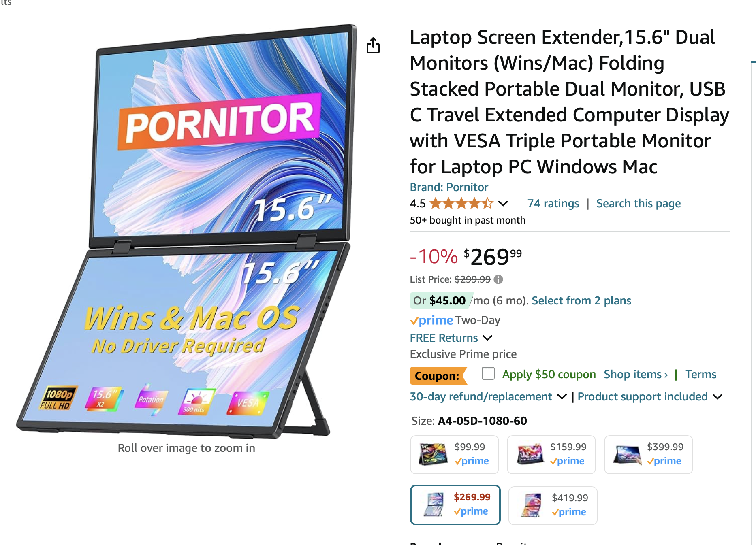Check the Apply $50 coupon checkbox
The width and height of the screenshot is (756, 545).
488,373
